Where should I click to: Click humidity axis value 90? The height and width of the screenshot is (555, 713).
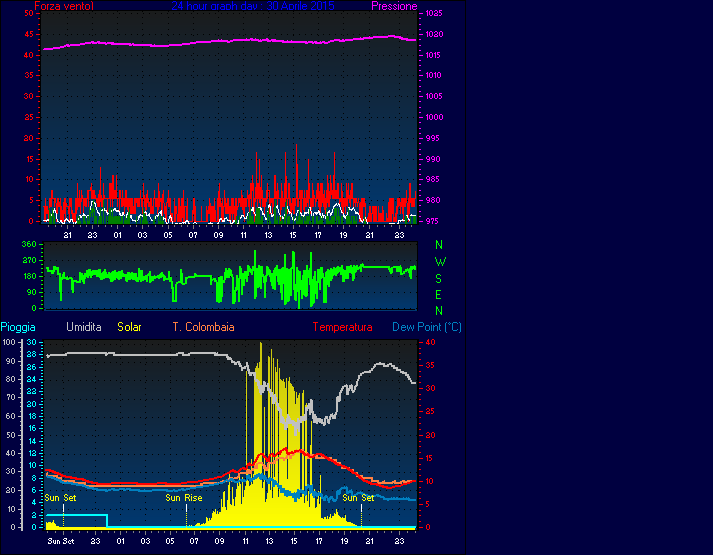[11, 361]
